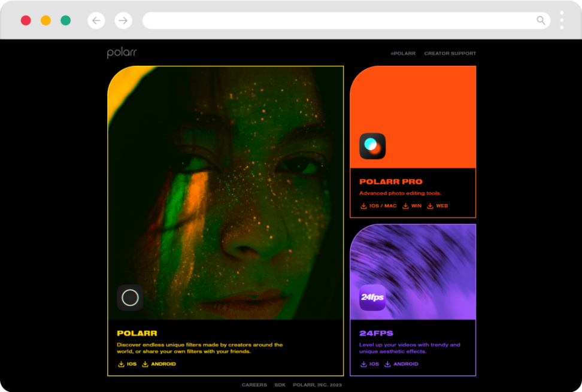Click the browser forward arrow button
The height and width of the screenshot is (392, 582).
pyautogui.click(x=123, y=20)
